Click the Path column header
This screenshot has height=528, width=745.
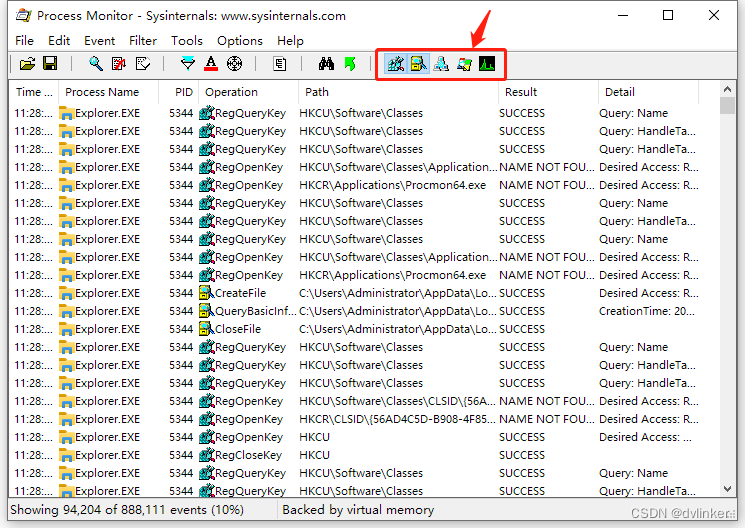point(398,92)
